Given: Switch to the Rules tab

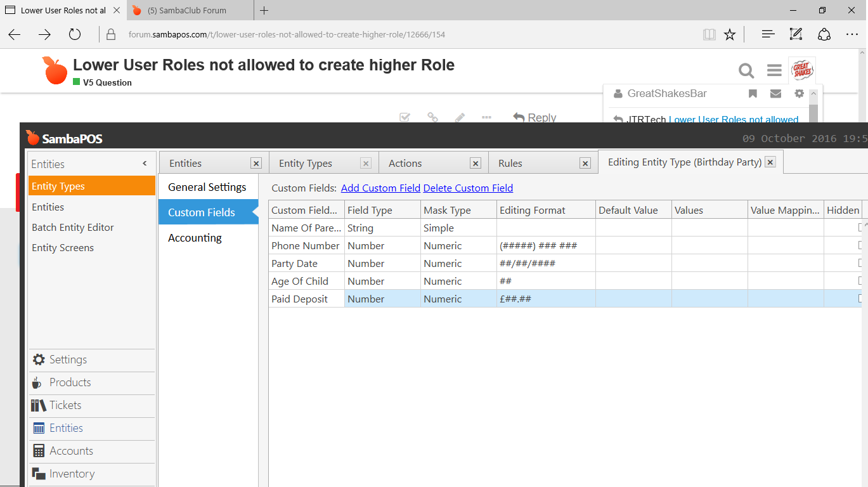Looking at the screenshot, I should click(510, 164).
